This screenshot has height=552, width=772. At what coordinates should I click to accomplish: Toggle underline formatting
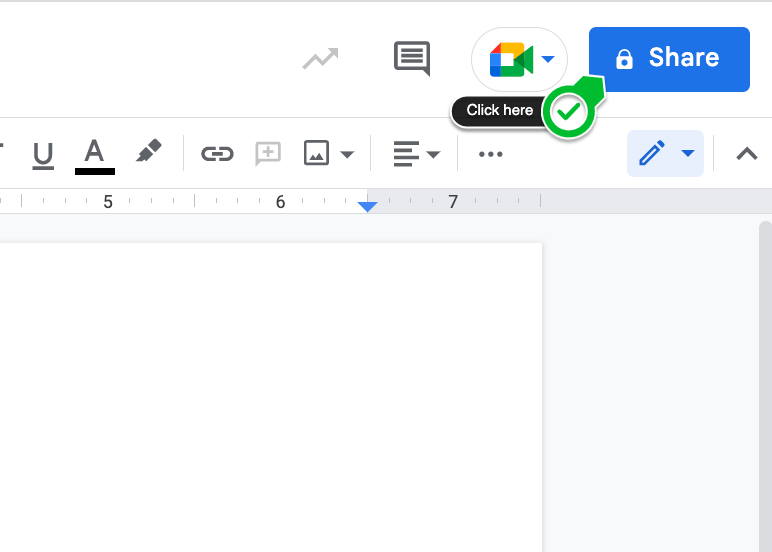[43, 155]
